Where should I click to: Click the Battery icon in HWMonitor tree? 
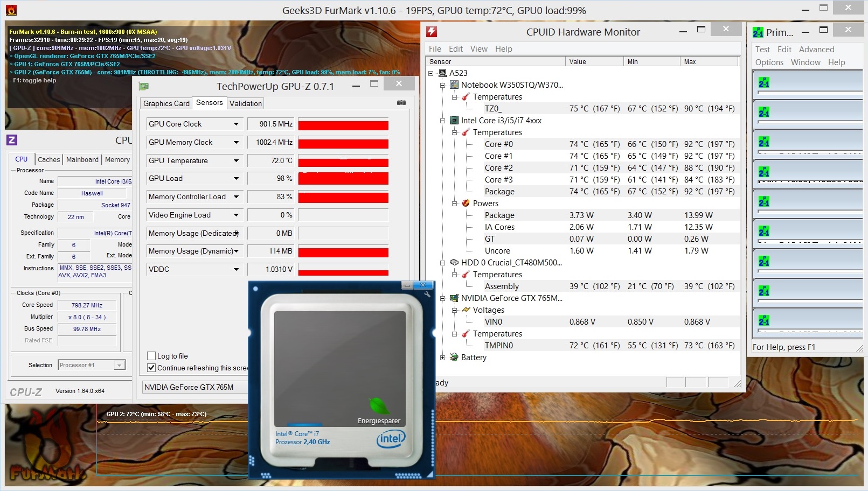[454, 357]
